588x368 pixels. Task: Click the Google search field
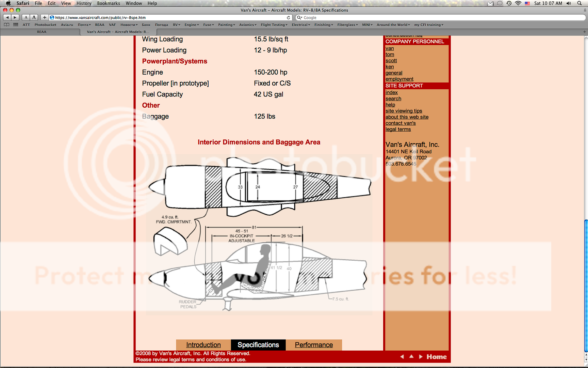[440, 17]
